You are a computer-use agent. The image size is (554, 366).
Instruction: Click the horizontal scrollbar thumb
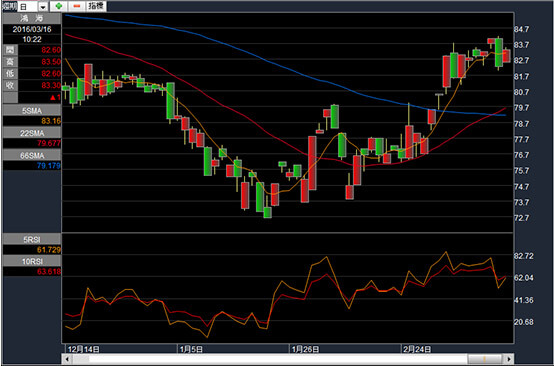(x=485, y=359)
